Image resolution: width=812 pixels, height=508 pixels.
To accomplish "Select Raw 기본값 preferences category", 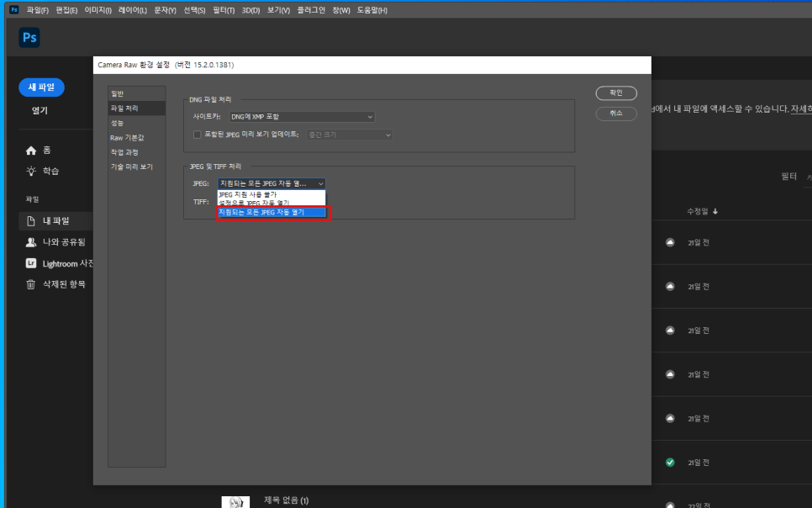I will tap(137, 138).
